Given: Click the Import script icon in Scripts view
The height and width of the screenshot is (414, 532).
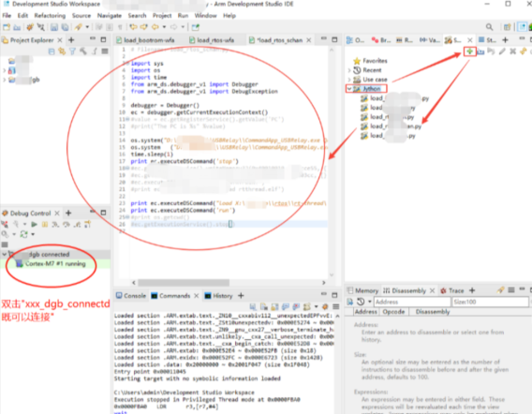Looking at the screenshot, I should [480, 52].
